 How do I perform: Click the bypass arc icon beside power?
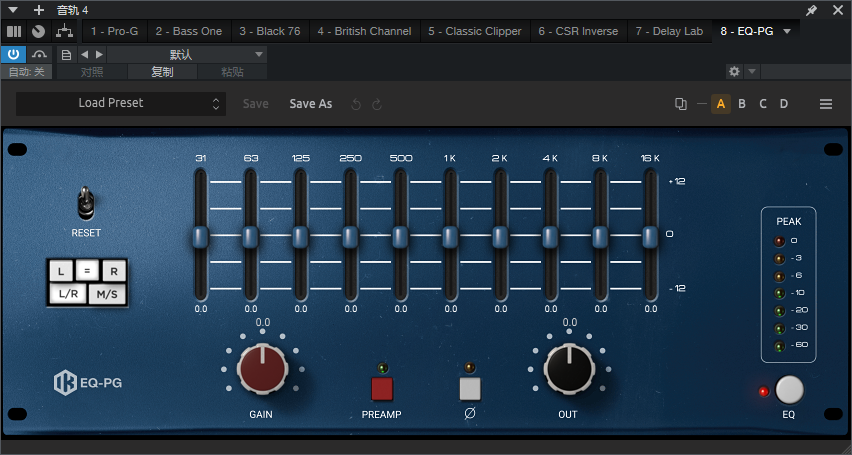[x=39, y=54]
